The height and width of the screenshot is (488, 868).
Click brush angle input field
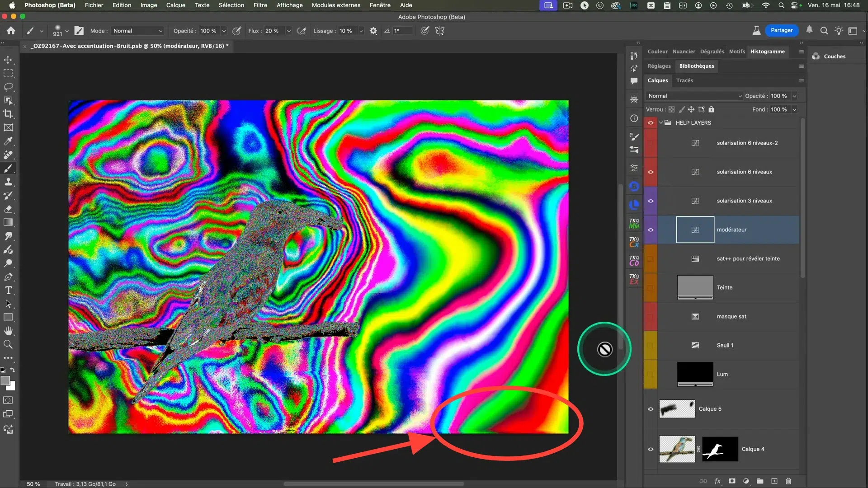pos(402,31)
